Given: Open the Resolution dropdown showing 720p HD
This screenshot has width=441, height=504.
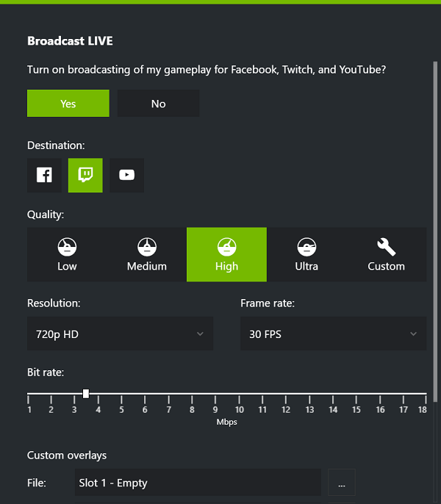Looking at the screenshot, I should (121, 334).
